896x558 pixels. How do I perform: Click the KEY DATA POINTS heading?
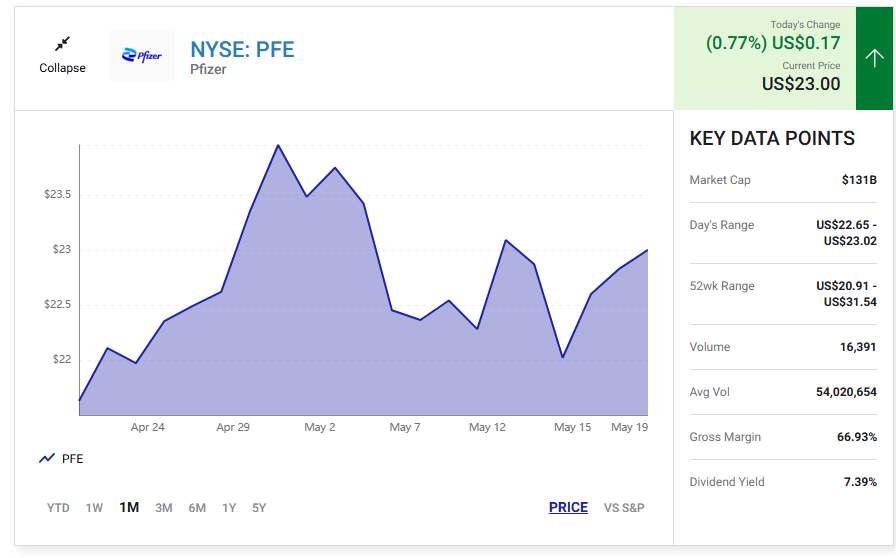click(x=772, y=138)
